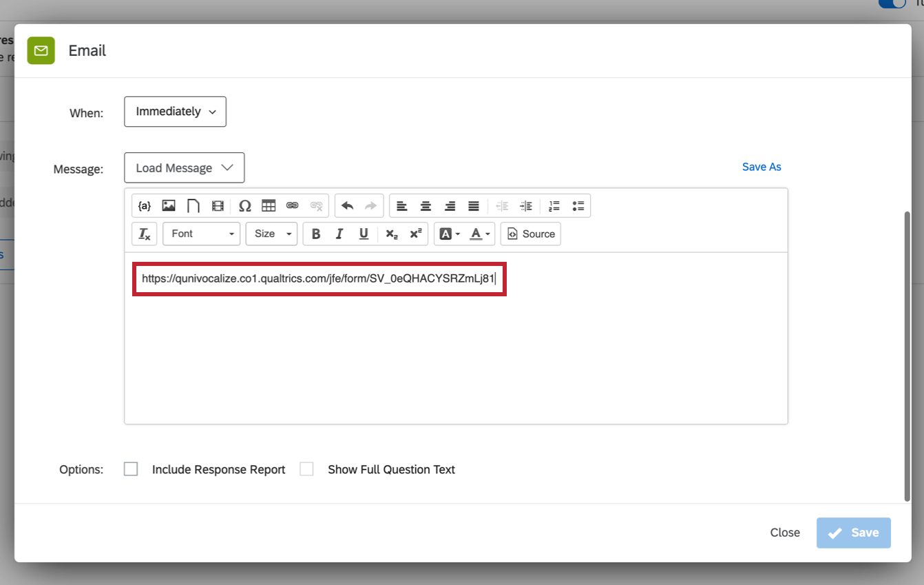
Task: Expand the Font family dropdown
Action: click(201, 234)
